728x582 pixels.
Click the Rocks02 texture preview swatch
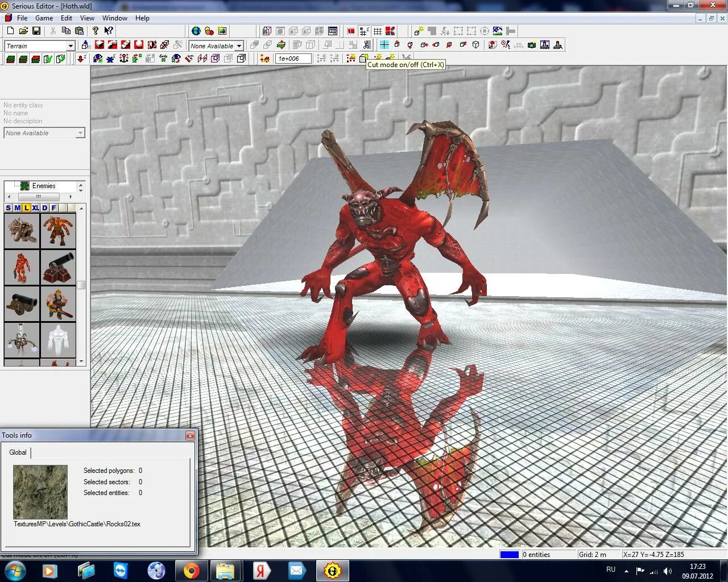point(40,492)
